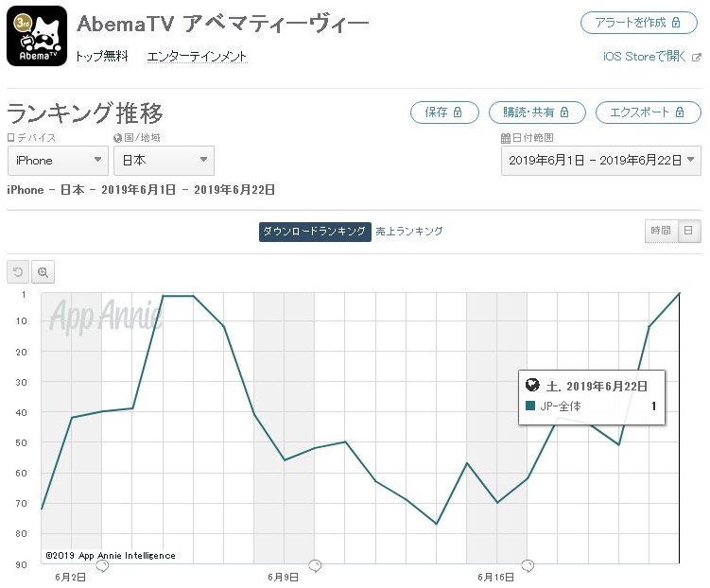Click the external link icon beside iOS Store
Image resolution: width=710 pixels, height=588 pixels.
pos(697,57)
